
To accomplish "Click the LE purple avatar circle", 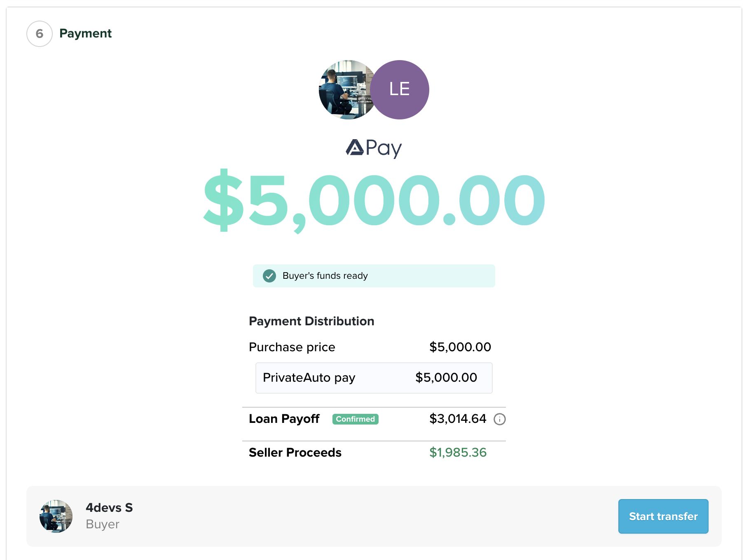I will pyautogui.click(x=400, y=89).
